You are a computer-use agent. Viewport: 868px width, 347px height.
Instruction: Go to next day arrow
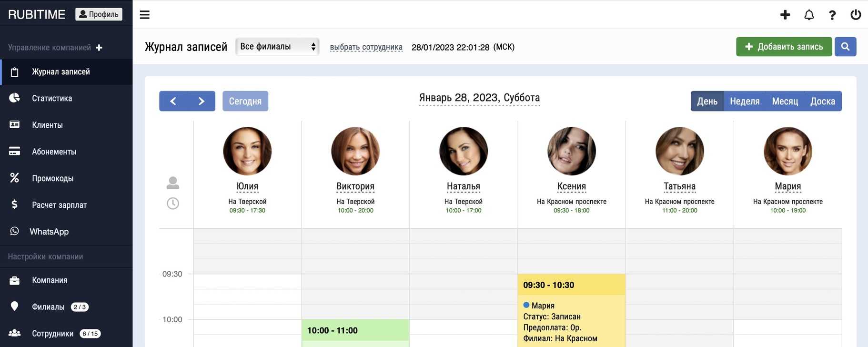click(201, 101)
